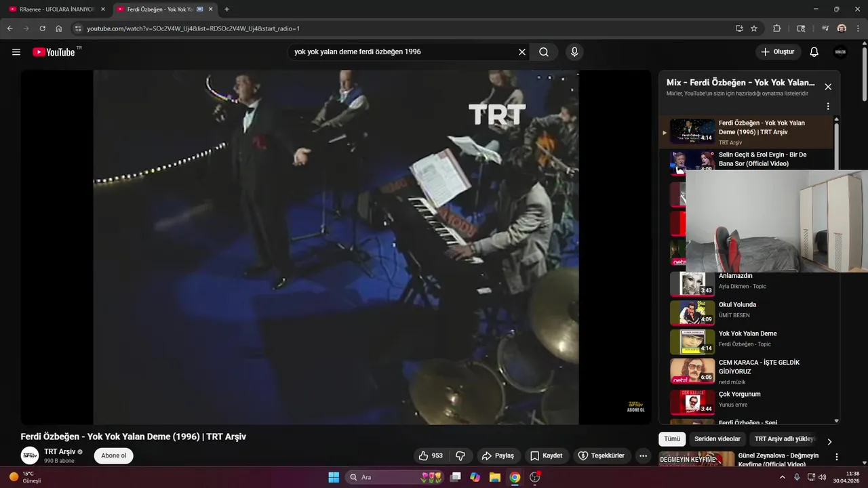The width and height of the screenshot is (868, 488).
Task: Open Chrome three-dot menu
Action: click(x=858, y=28)
